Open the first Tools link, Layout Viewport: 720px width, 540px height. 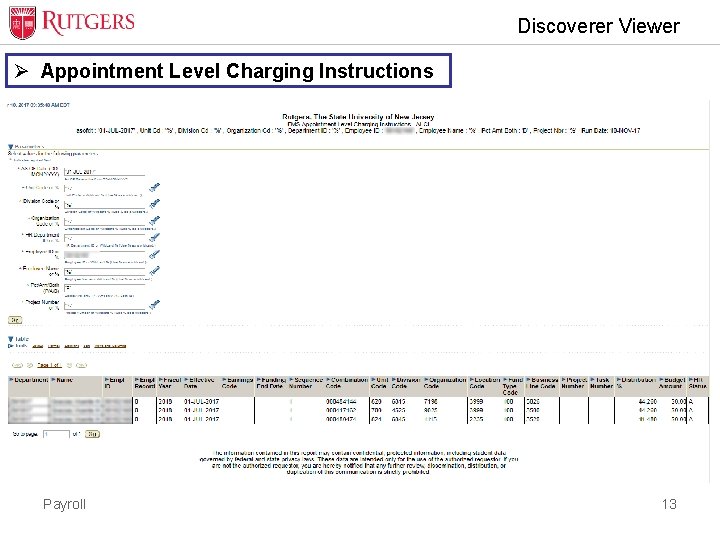[38, 346]
